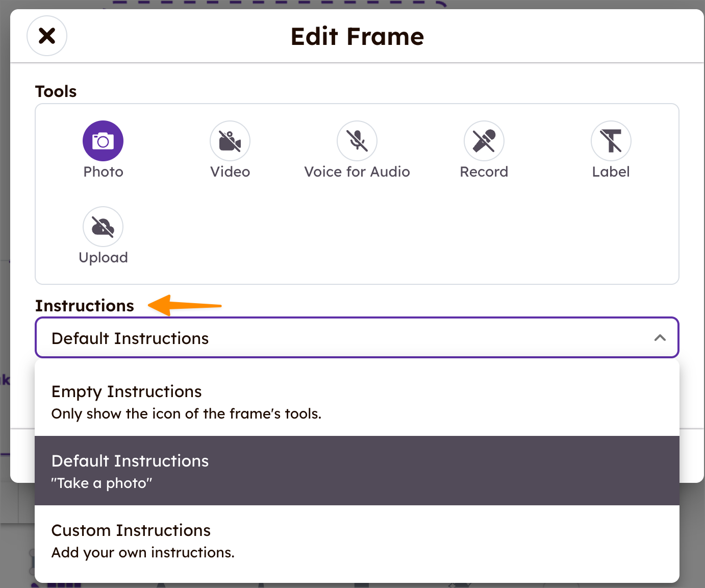The width and height of the screenshot is (705, 588).
Task: Click the Voice for Audio label
Action: coord(357,172)
